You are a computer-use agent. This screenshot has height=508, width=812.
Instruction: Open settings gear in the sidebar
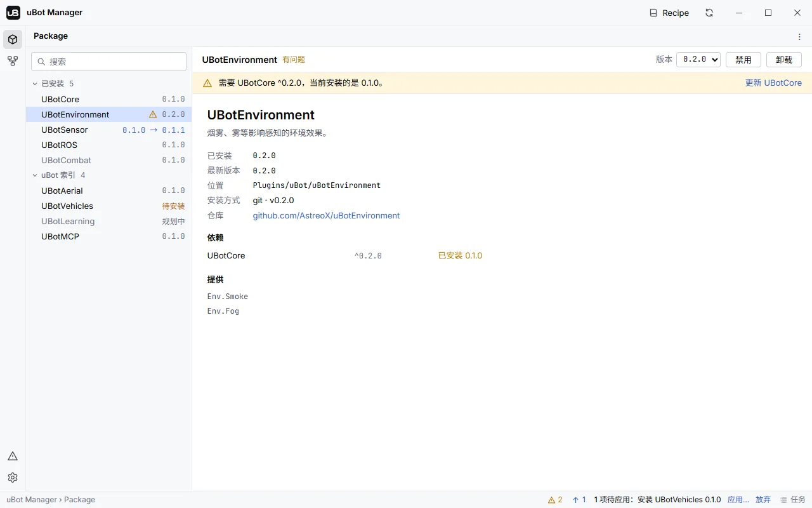[13, 478]
